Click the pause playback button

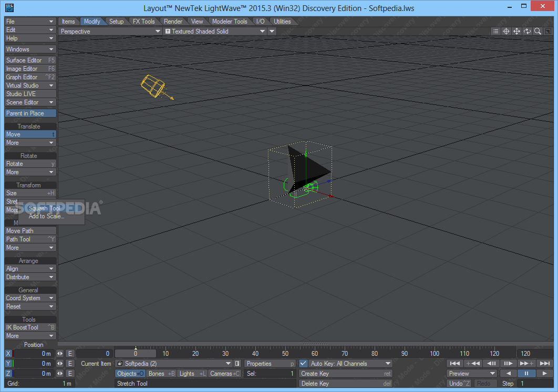point(526,374)
